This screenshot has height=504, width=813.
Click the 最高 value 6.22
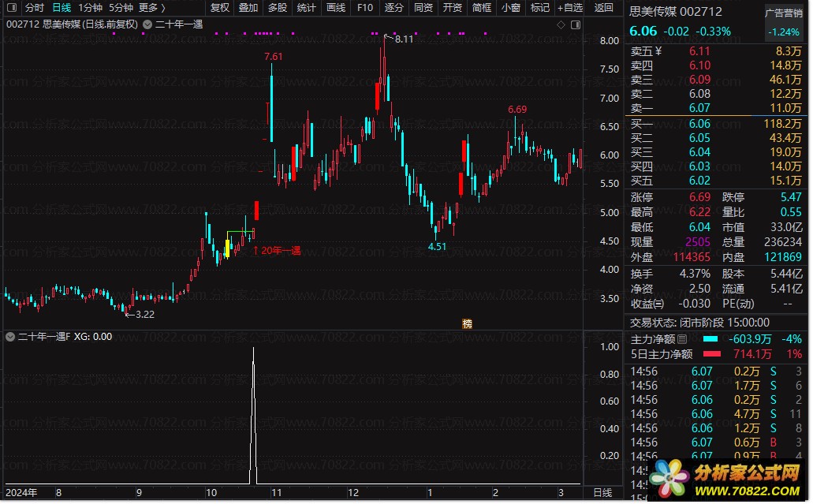699,213
